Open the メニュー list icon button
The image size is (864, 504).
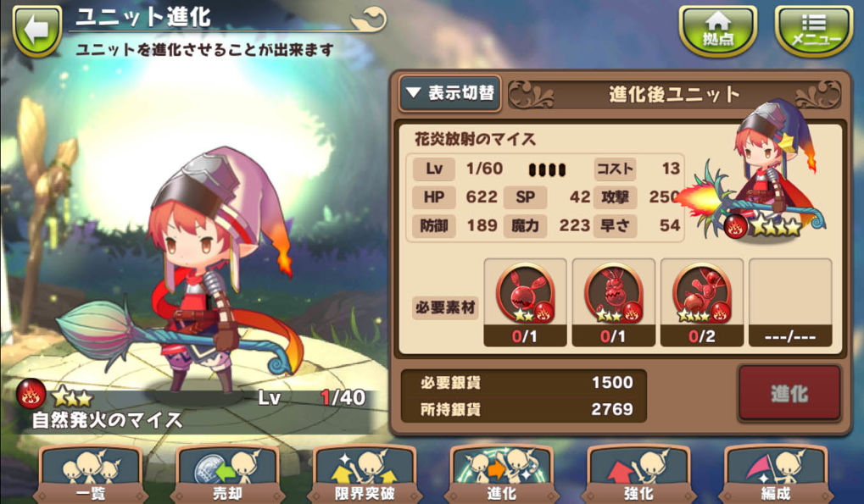(815, 30)
